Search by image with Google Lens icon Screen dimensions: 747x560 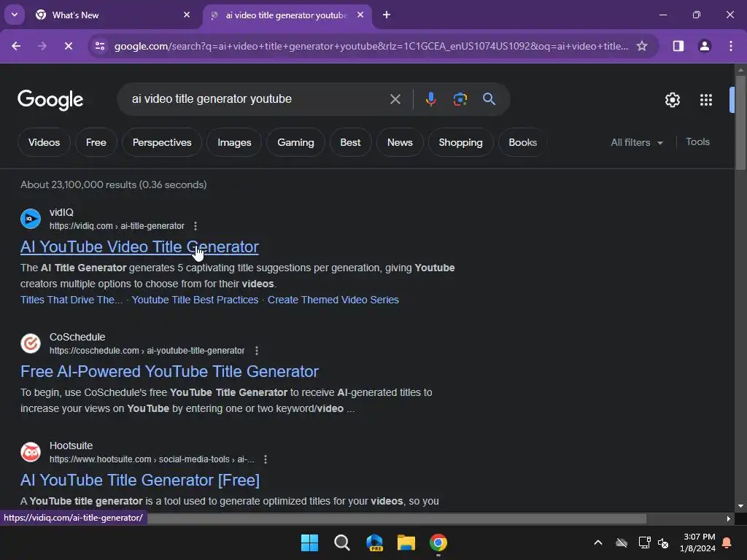pos(460,99)
